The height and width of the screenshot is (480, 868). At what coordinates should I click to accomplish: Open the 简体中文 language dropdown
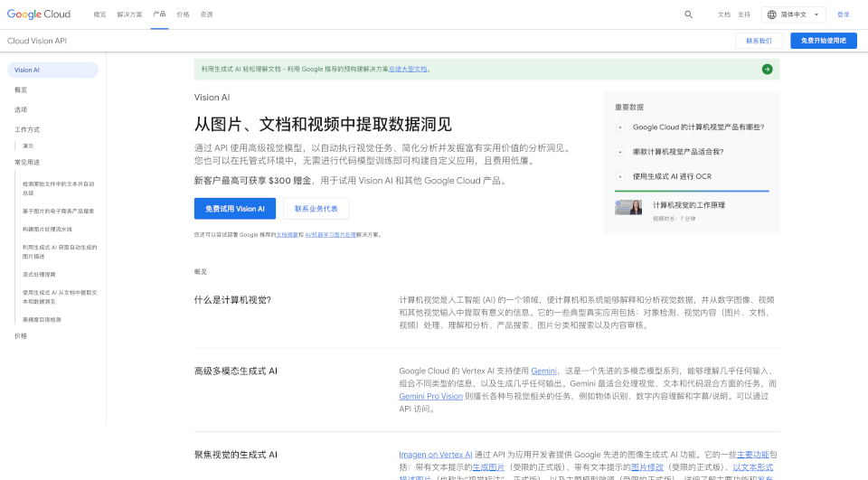794,15
